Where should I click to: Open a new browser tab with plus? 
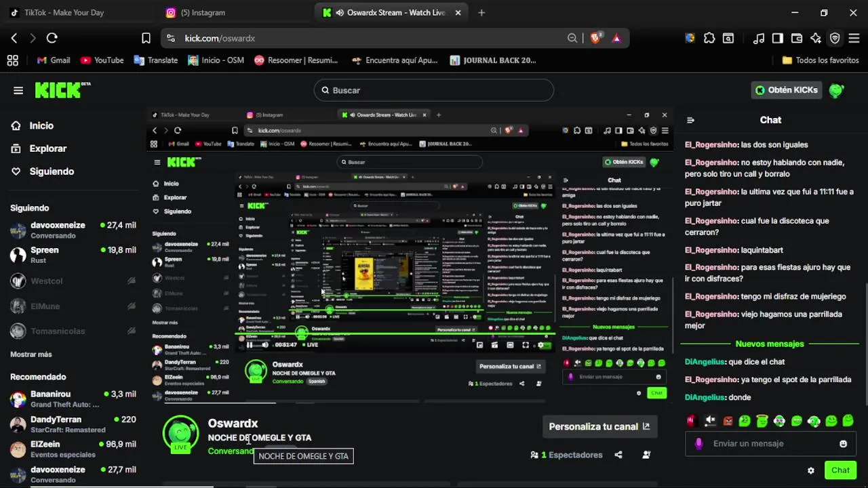(x=481, y=13)
